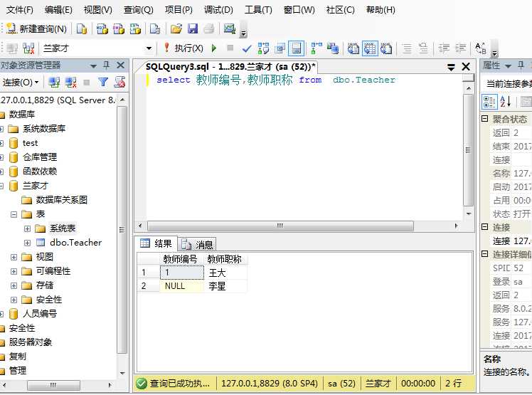
Task: Select results to file output mode
Action: pos(386,48)
